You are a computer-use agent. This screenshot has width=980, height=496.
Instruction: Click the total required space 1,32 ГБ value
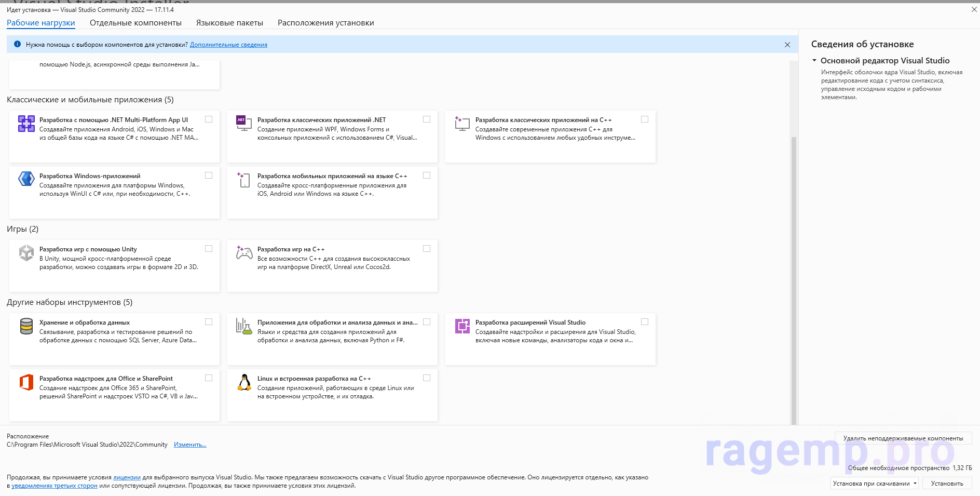point(962,468)
